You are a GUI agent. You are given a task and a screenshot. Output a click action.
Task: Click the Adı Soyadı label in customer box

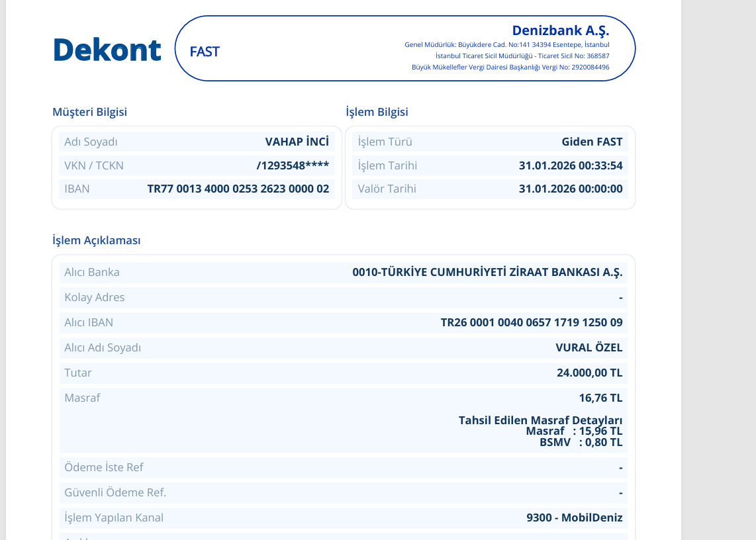pos(91,142)
